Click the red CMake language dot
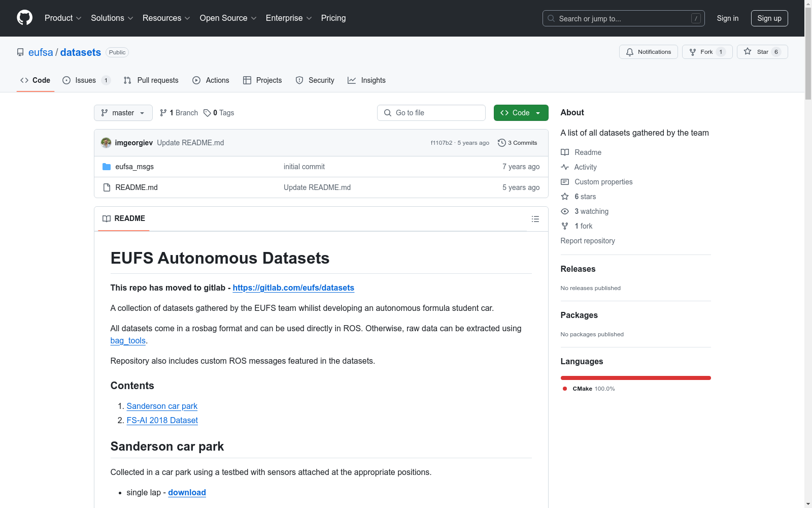812x508 pixels. pos(565,389)
